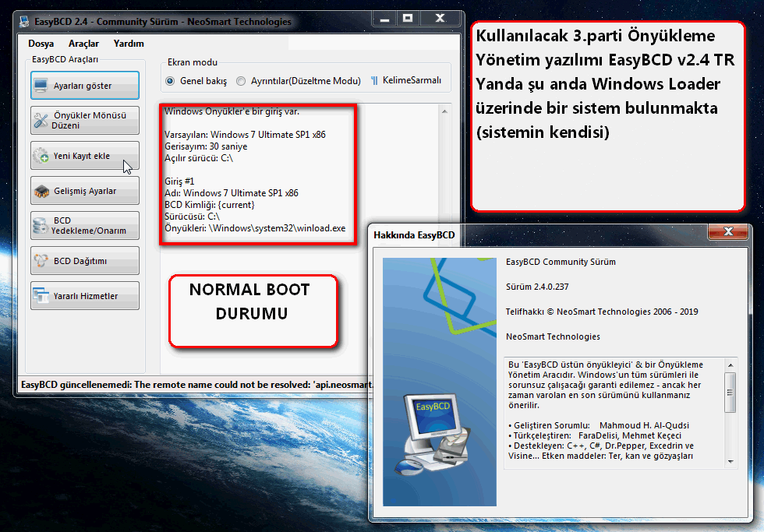This screenshot has width=764, height=532.
Task: Click the EasyBCD title bar app icon
Action: pyautogui.click(x=24, y=21)
